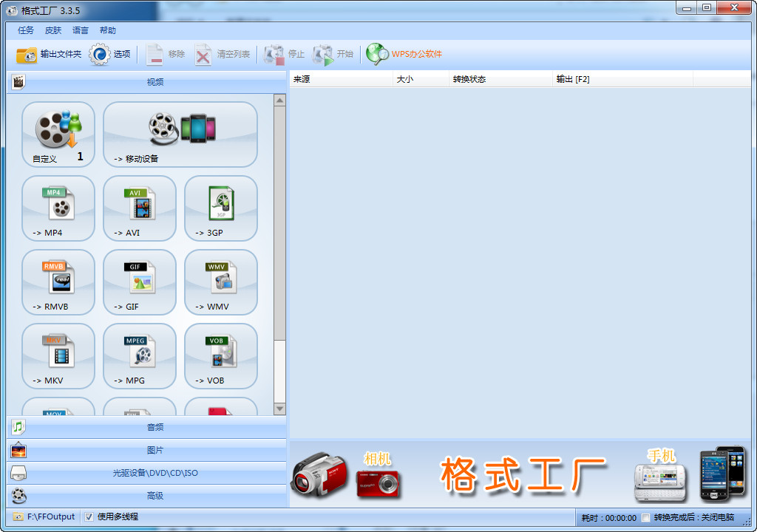Select the 自定义 custom video preset
Viewport: 757px width, 532px height.
58,134
